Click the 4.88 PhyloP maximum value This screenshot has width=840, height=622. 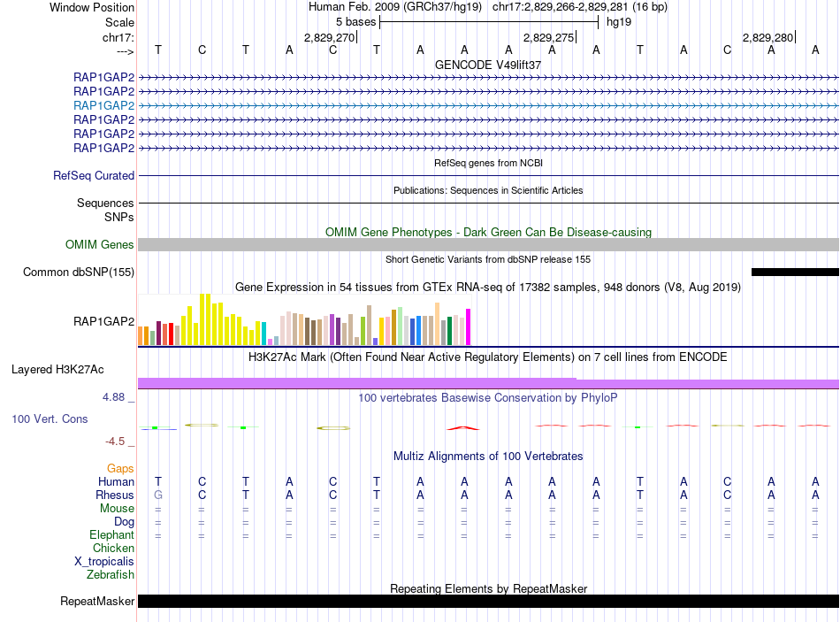point(113,397)
